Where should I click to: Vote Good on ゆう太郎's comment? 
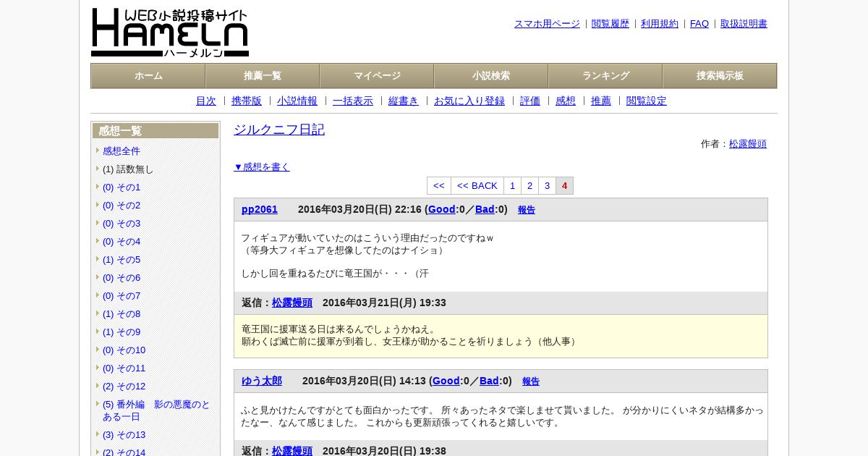click(446, 381)
